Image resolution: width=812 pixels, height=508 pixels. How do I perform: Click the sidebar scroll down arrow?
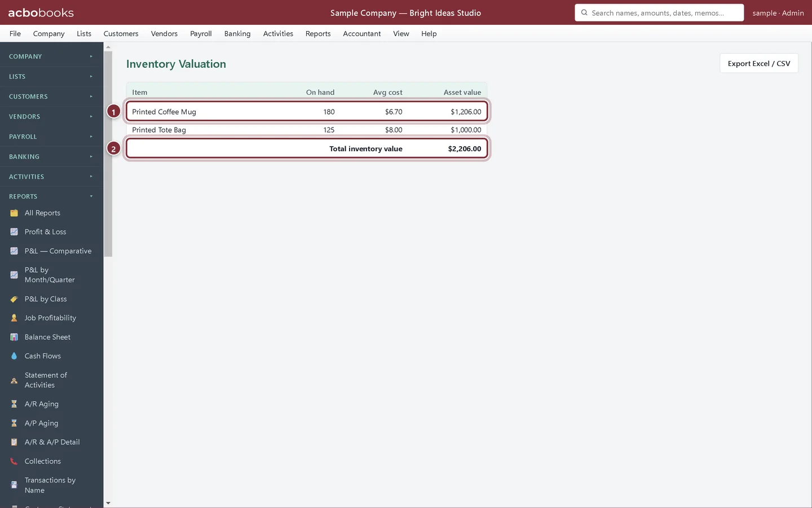click(108, 503)
